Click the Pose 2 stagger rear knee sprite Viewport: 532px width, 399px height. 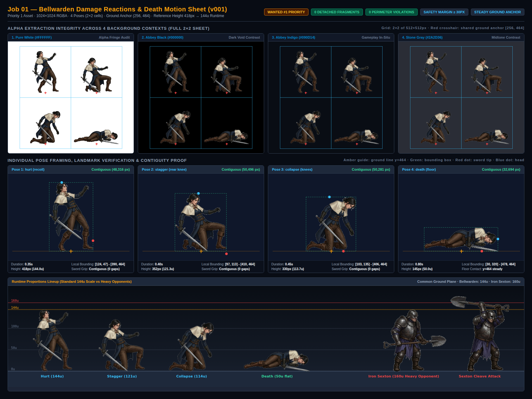pyautogui.click(x=201, y=222)
